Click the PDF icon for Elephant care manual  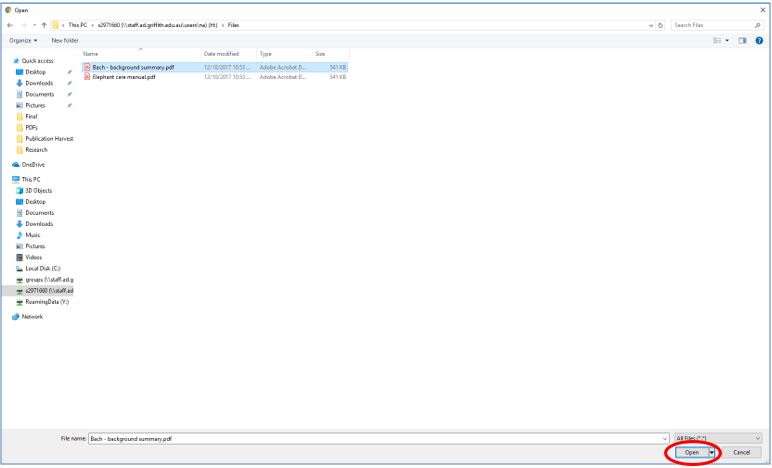coord(87,77)
